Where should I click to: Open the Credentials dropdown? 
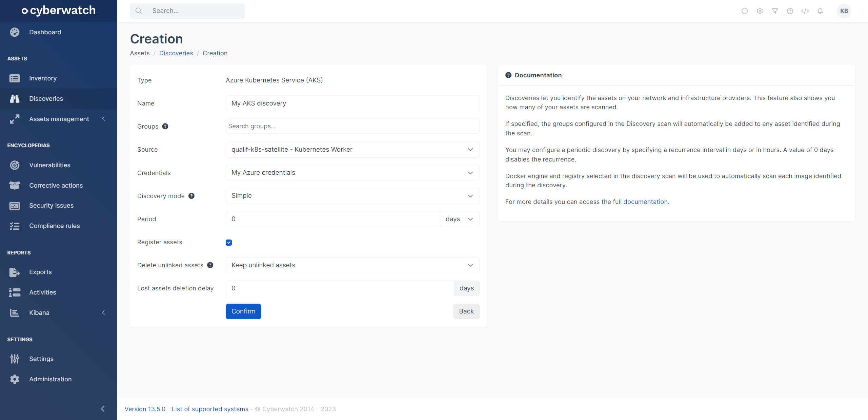click(x=352, y=173)
